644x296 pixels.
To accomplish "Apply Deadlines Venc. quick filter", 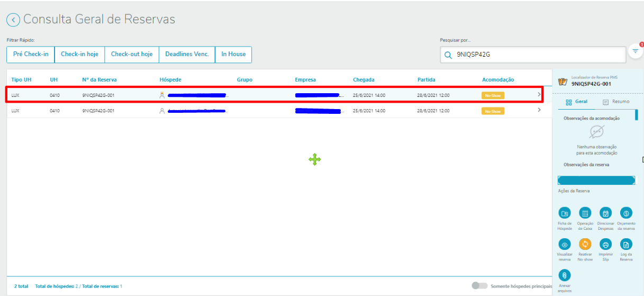I will click(187, 55).
